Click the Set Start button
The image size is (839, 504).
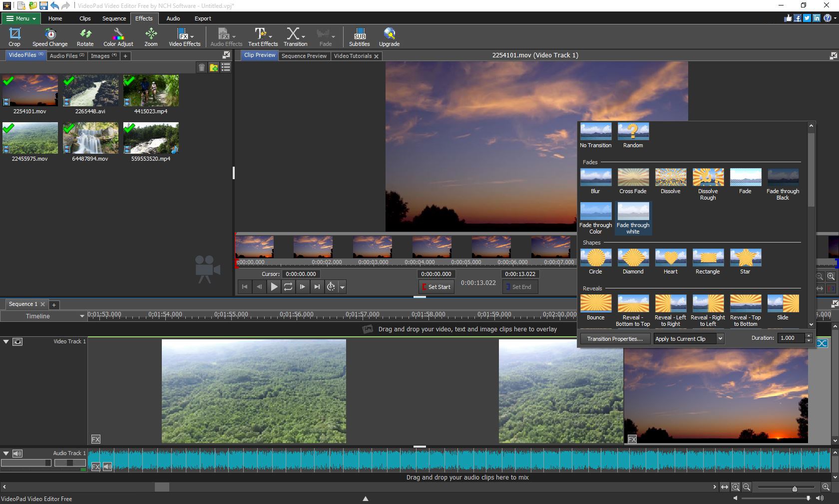(435, 286)
